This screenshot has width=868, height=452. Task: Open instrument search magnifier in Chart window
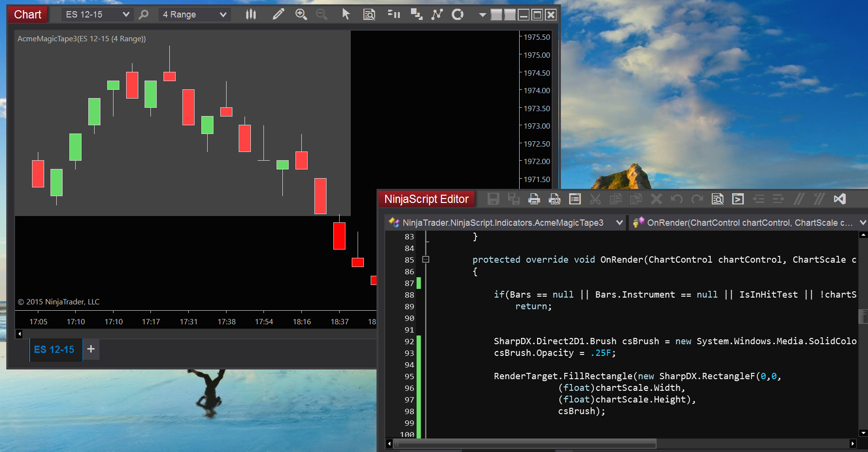click(144, 15)
